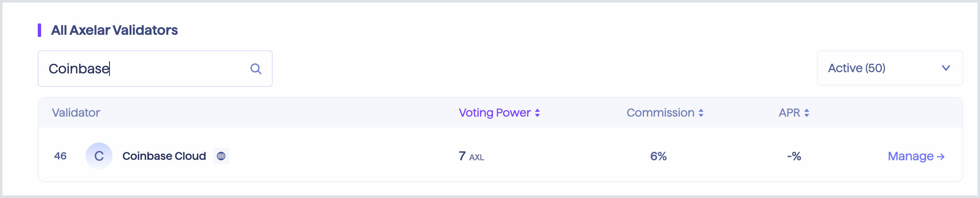Click the Coinbase Cloud avatar circle
The width and height of the screenshot is (980, 198).
(x=99, y=156)
